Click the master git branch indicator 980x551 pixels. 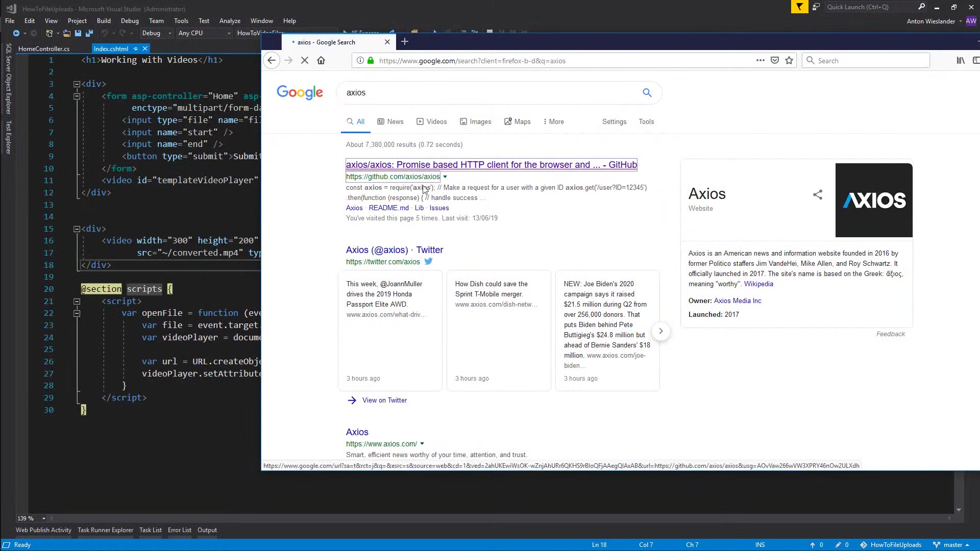point(951,545)
